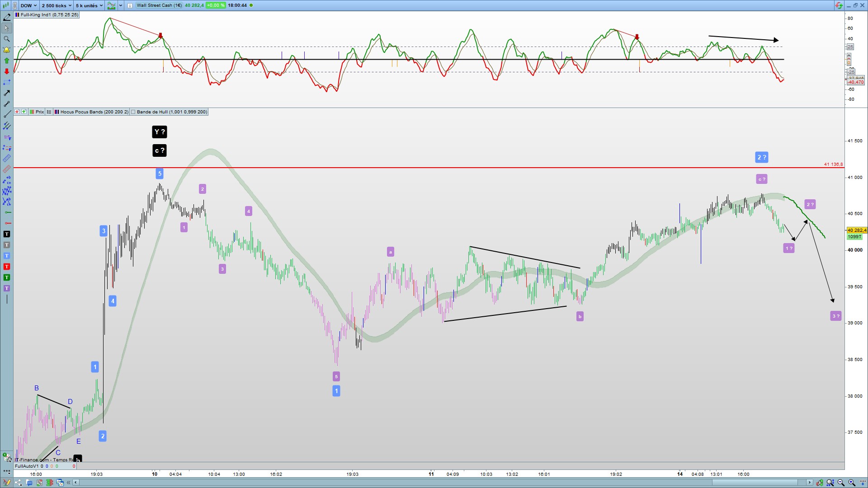Viewport: 868px width, 488px height.
Task: Click the instrument info icon
Action: click(130, 5)
